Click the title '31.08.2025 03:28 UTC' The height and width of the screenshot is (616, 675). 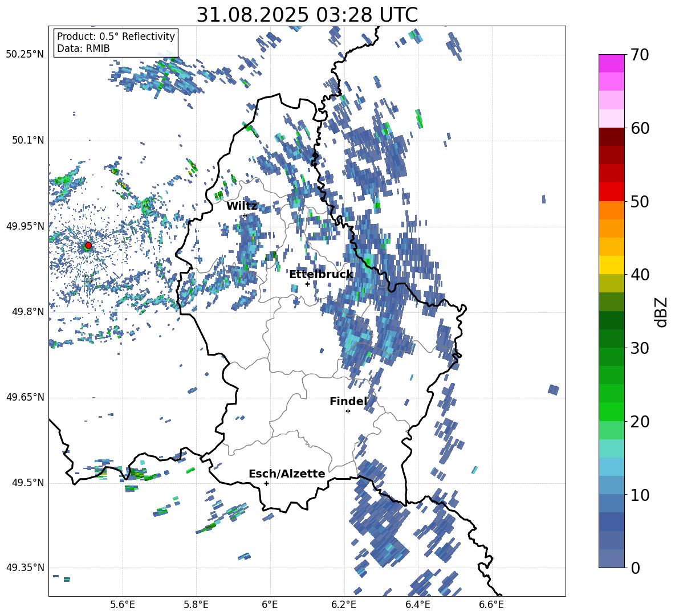(307, 15)
